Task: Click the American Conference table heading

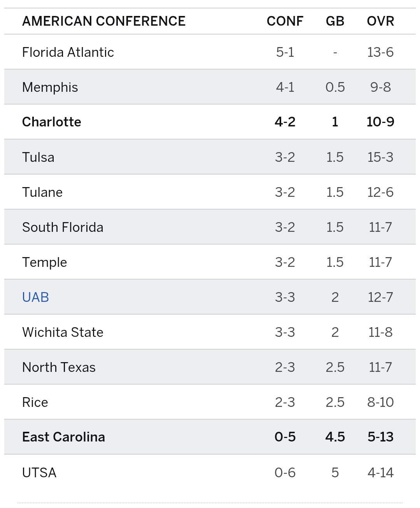Action: [x=104, y=21]
